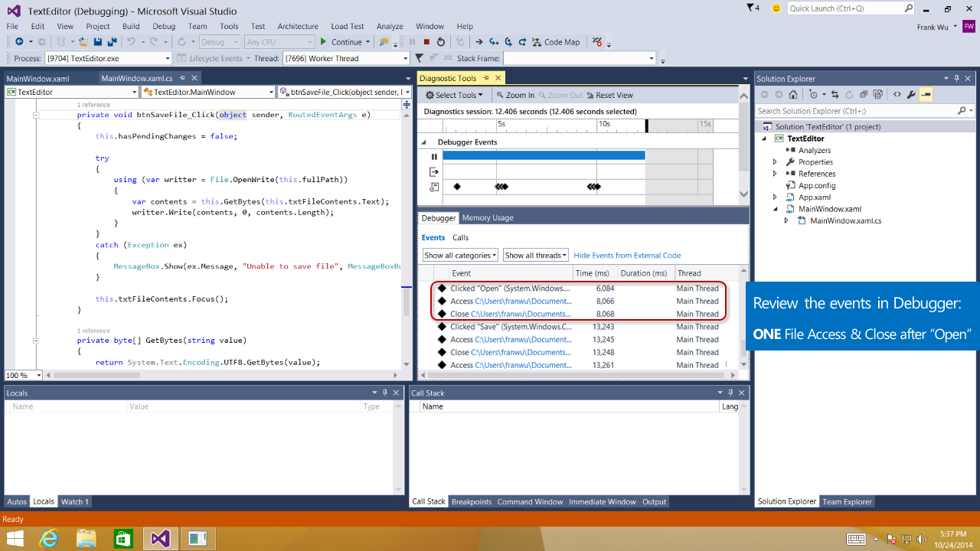Open Code Map from the toolbar
This screenshot has height=551, width=980.
556,42
